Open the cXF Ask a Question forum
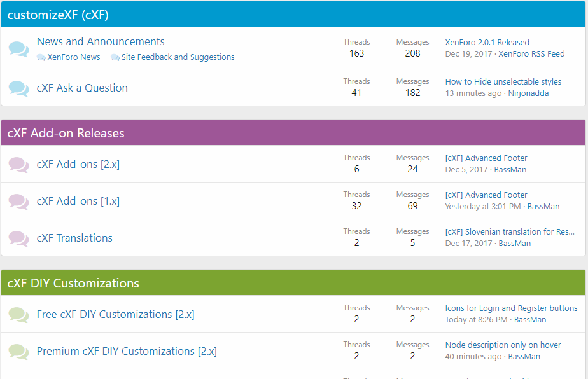This screenshot has height=379, width=588. pyautogui.click(x=82, y=88)
